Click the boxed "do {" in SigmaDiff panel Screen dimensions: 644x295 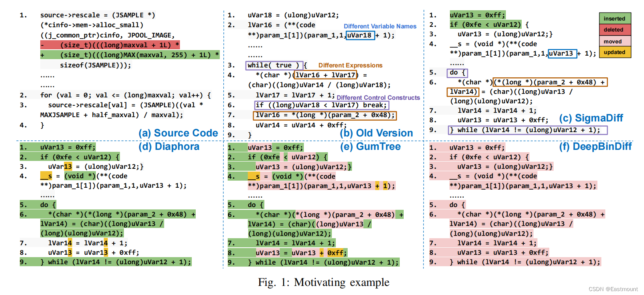(x=457, y=73)
